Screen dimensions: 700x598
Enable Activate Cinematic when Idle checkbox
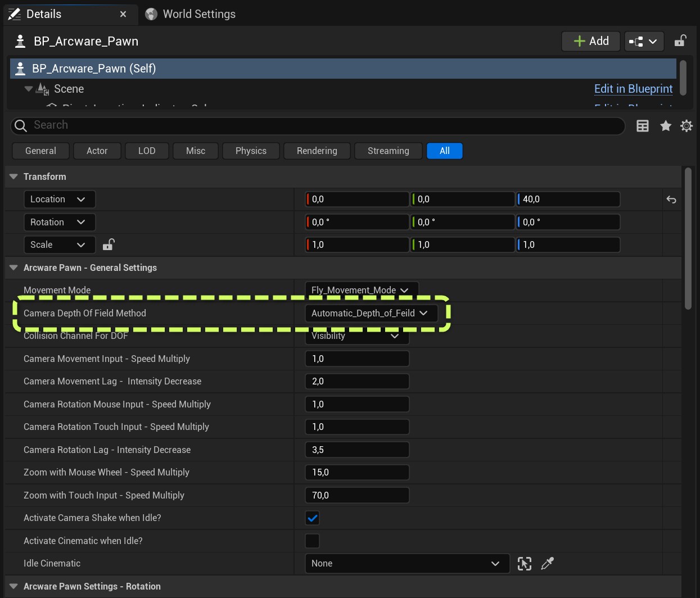[312, 541]
